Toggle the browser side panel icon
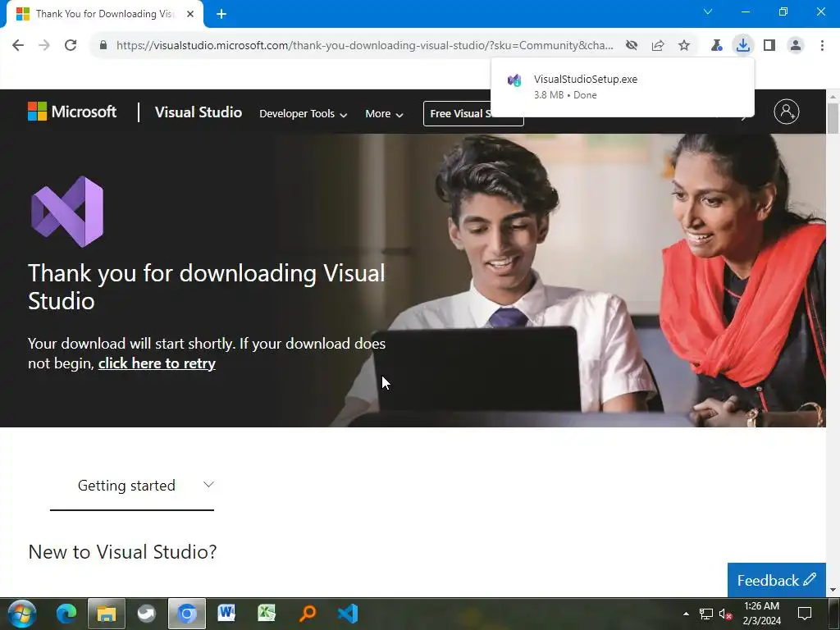This screenshot has width=840, height=630. 769,45
